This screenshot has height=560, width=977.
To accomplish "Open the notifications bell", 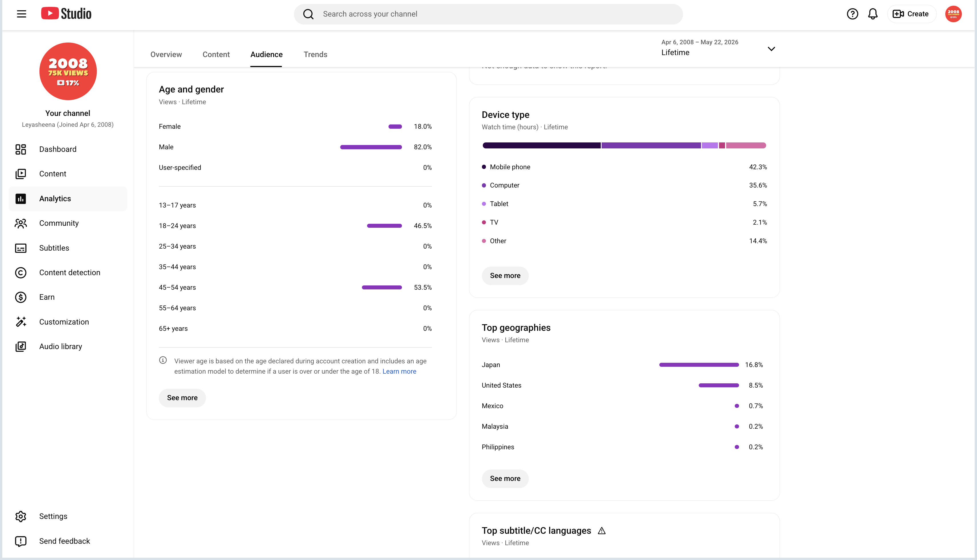I will 873,14.
